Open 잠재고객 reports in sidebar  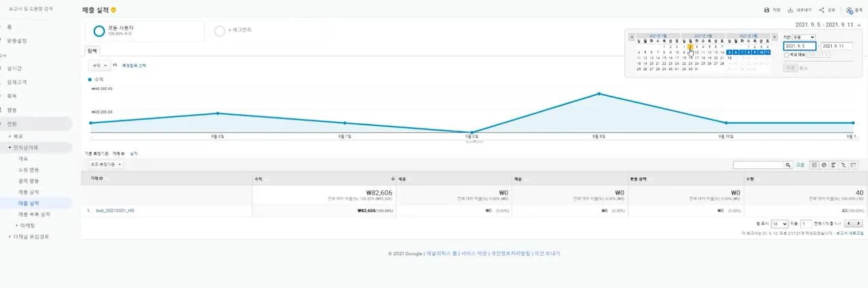[x=16, y=82]
